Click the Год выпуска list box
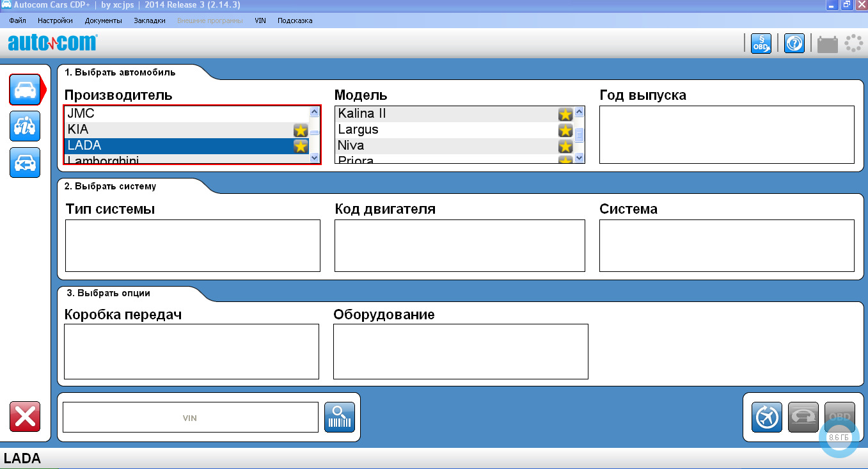 727,134
